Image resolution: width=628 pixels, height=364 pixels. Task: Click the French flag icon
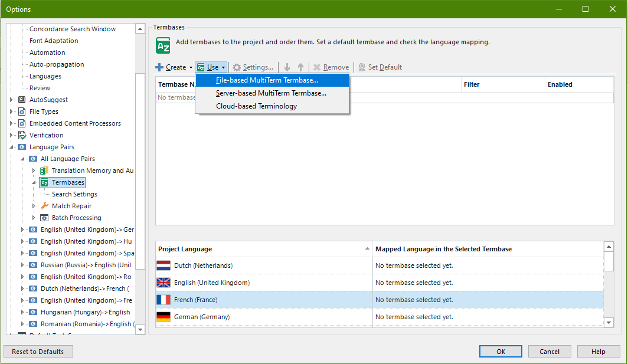point(163,300)
